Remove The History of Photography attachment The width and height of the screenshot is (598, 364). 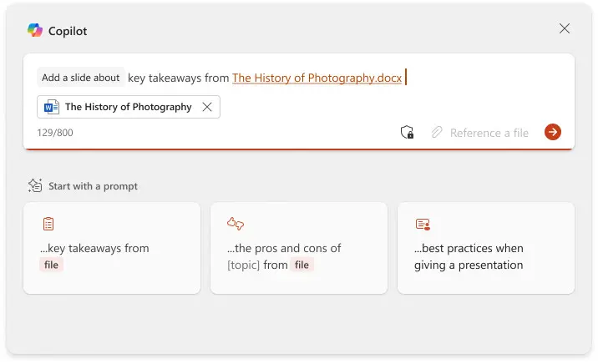207,107
